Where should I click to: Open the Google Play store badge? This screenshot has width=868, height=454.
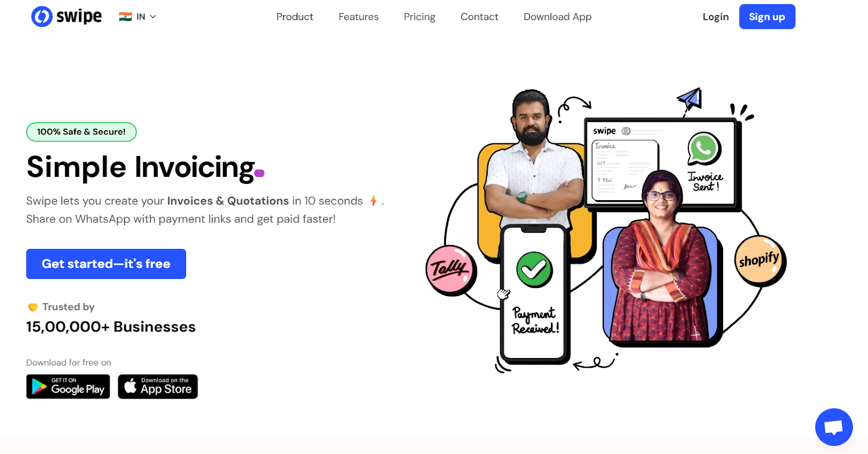coord(68,387)
